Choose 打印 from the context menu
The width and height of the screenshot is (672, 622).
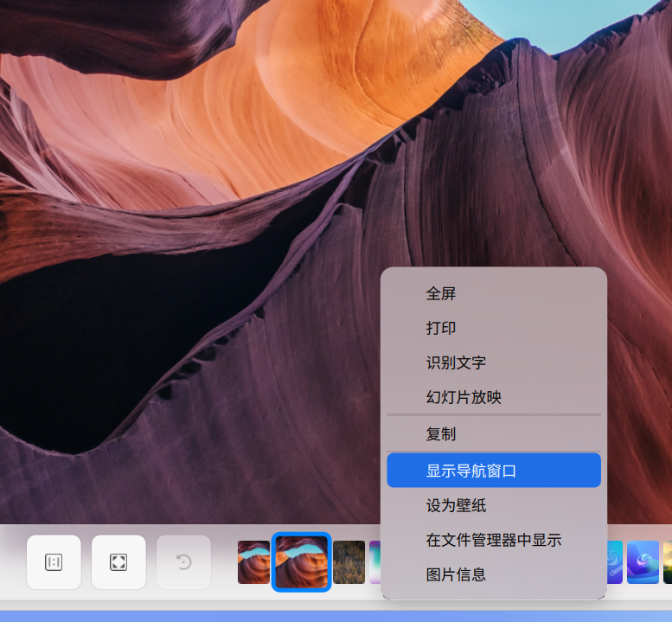[x=494, y=329]
